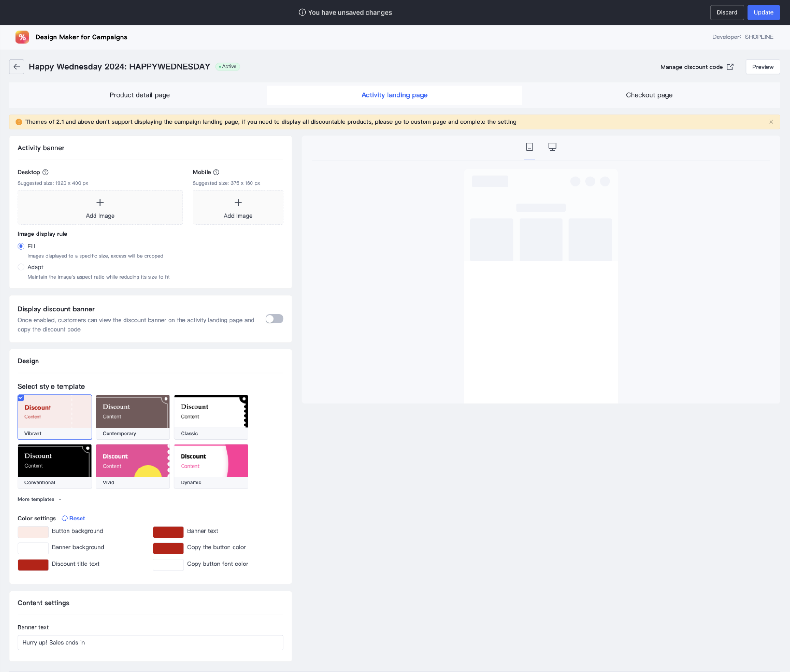
Task: Choose the Vivid style template
Action: tap(133, 466)
